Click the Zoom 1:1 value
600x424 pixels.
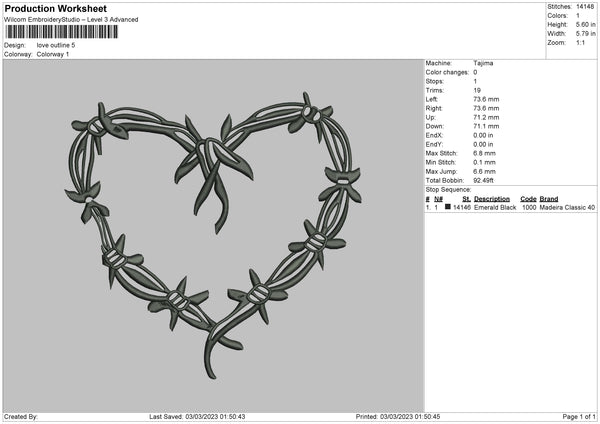click(580, 42)
